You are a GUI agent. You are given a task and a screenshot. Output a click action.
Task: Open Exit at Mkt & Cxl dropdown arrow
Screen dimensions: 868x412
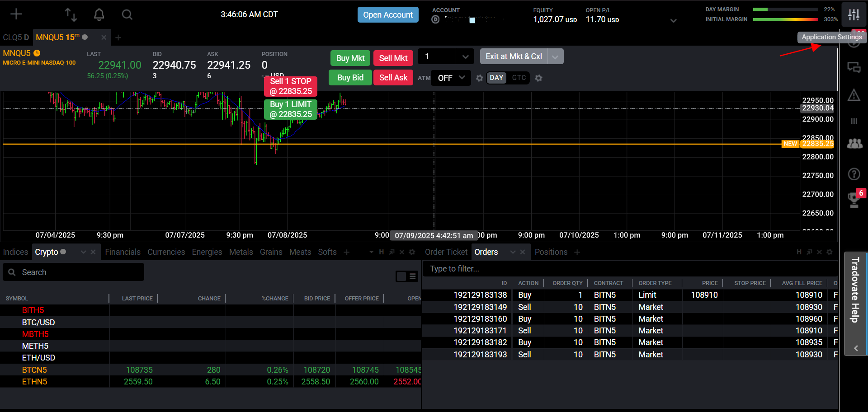(555, 56)
